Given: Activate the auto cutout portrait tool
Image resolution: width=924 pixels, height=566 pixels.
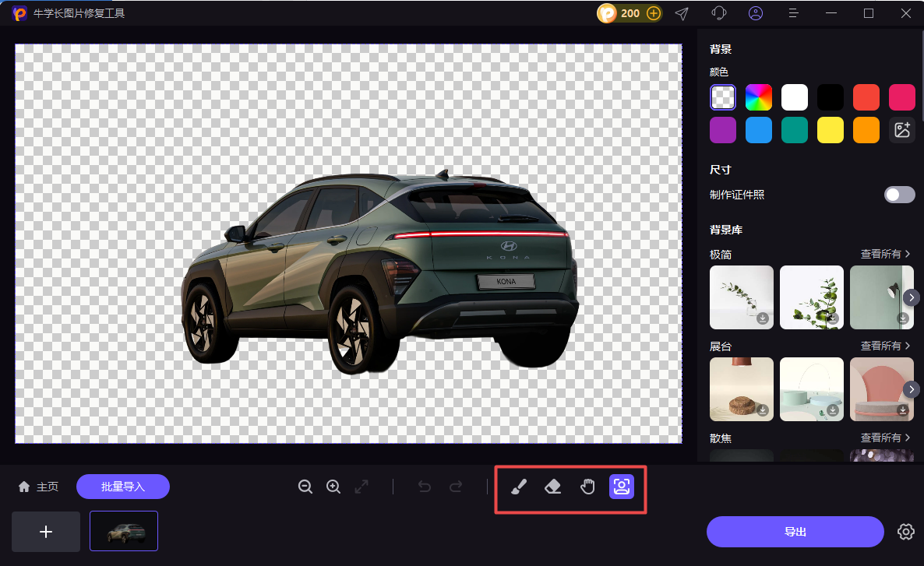Looking at the screenshot, I should 622,487.
